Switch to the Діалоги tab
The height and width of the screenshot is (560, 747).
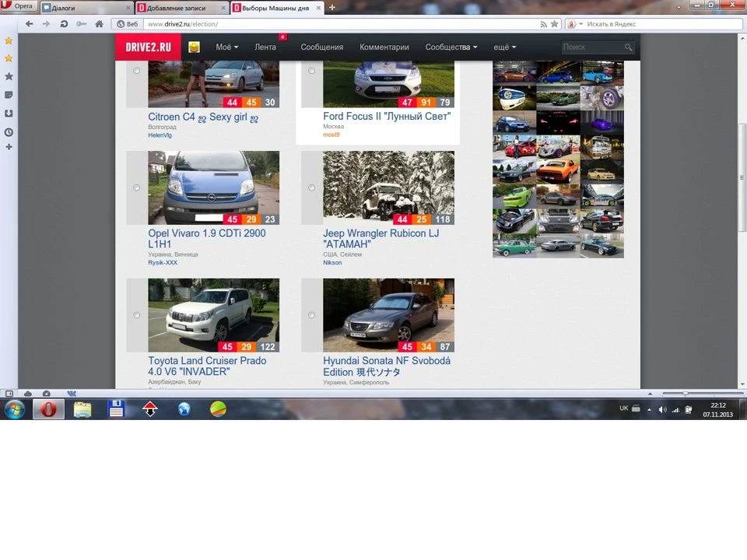click(86, 8)
